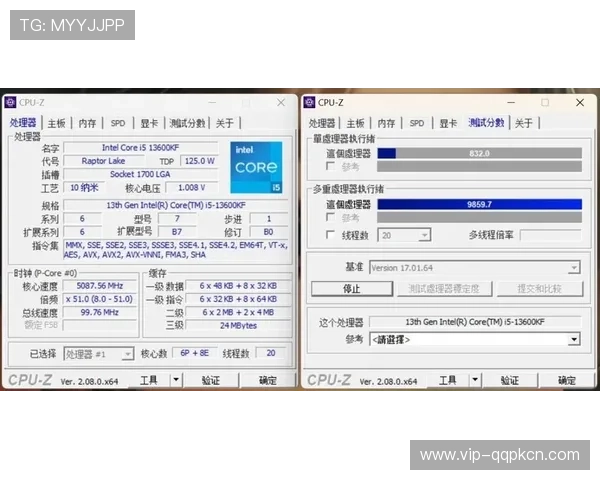This screenshot has width=600, height=480.
Task: Tick the 參考 checkbox under single-thread score
Action: [331, 166]
